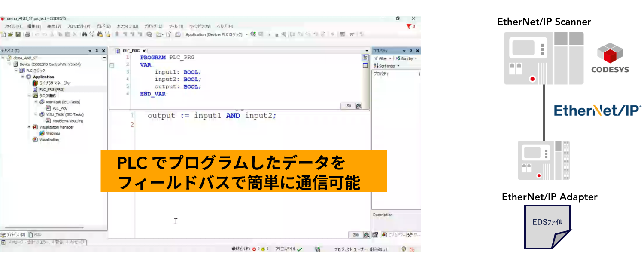Collapse the VAR block fold marker
The height and width of the screenshot is (258, 644).
[112, 65]
